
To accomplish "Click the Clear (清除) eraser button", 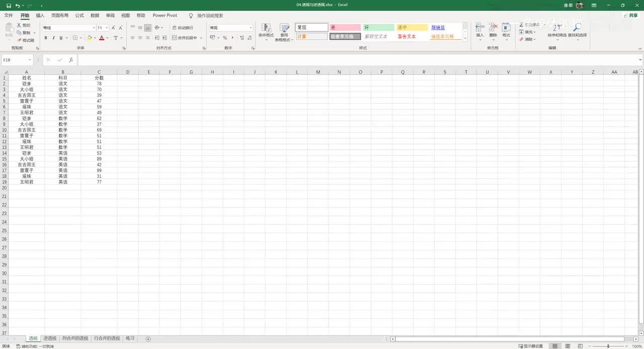I will click(x=527, y=39).
